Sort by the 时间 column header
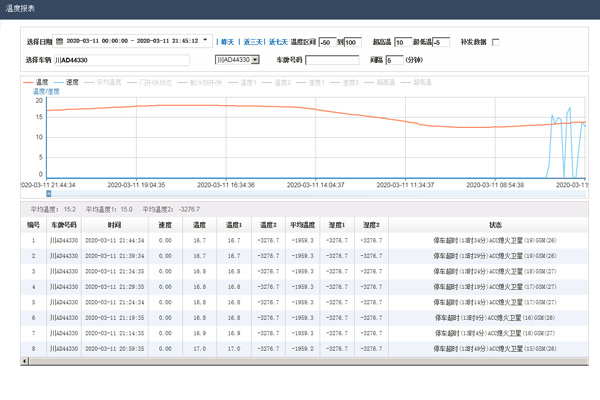 point(115,225)
